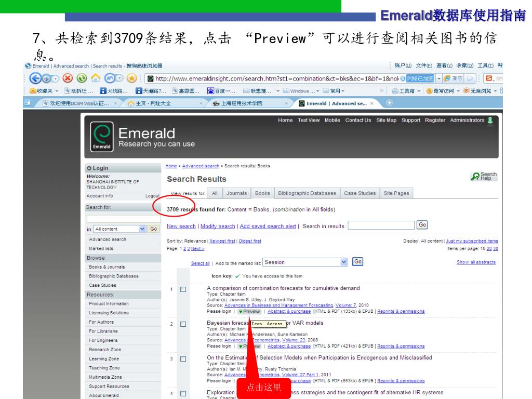The height and width of the screenshot is (399, 532).
Task: Click the tab list icon left of tabs
Action: pyautogui.click(x=28, y=103)
